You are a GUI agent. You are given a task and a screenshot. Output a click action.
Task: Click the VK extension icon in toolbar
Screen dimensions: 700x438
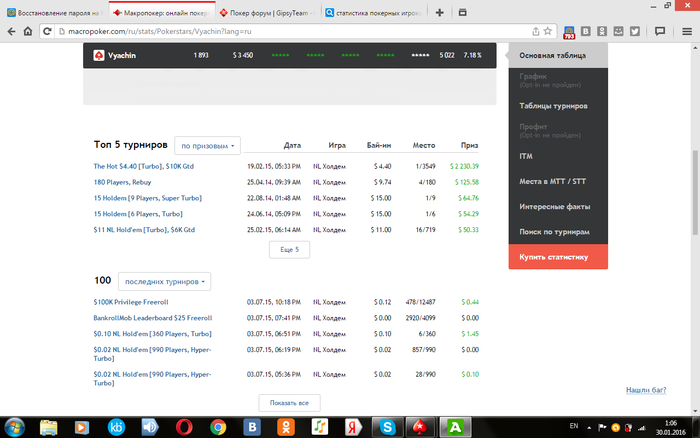586,31
